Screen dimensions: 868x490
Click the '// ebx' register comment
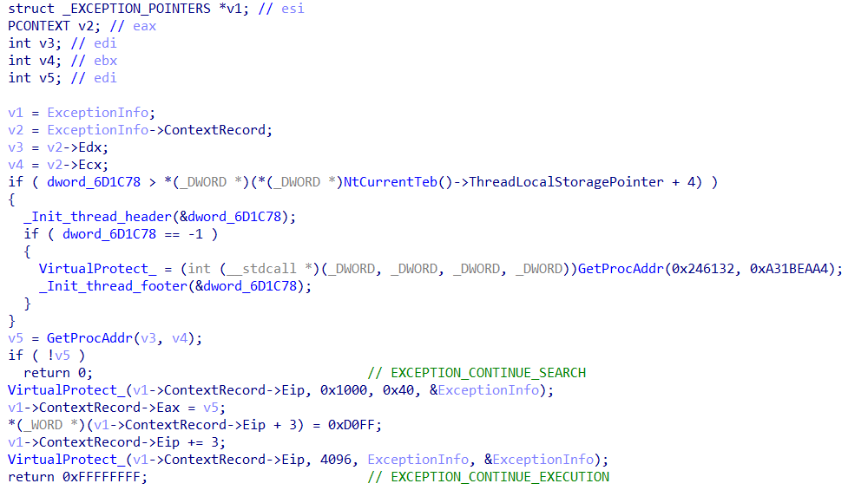click(94, 61)
